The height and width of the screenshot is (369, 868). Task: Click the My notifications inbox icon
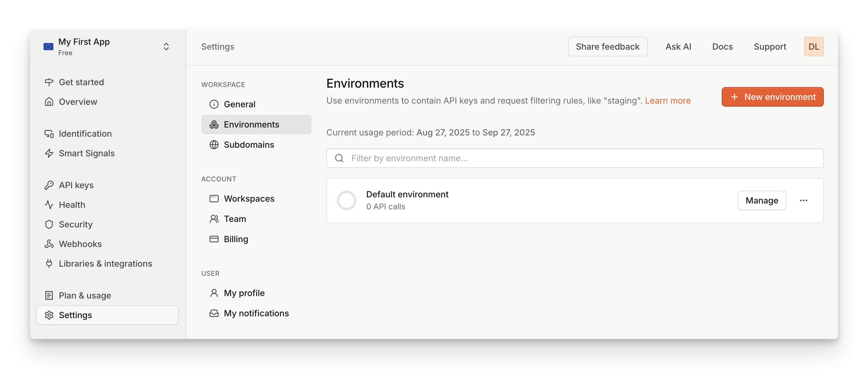(214, 313)
